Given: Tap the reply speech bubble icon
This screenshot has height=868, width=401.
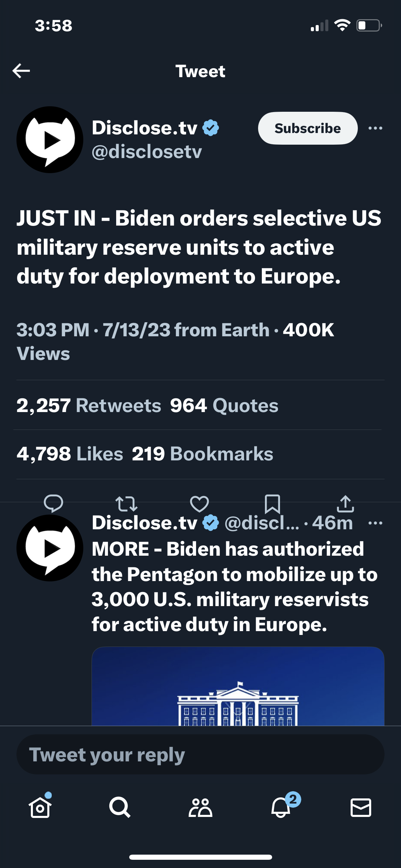Looking at the screenshot, I should click(53, 503).
